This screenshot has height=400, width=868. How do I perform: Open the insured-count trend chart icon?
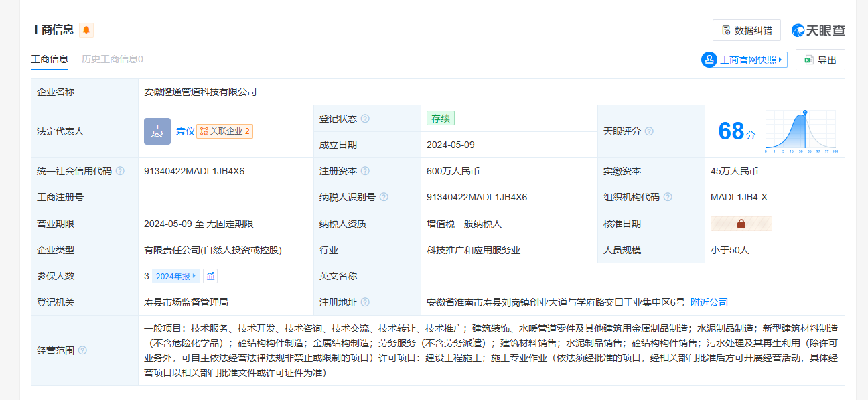coord(210,276)
